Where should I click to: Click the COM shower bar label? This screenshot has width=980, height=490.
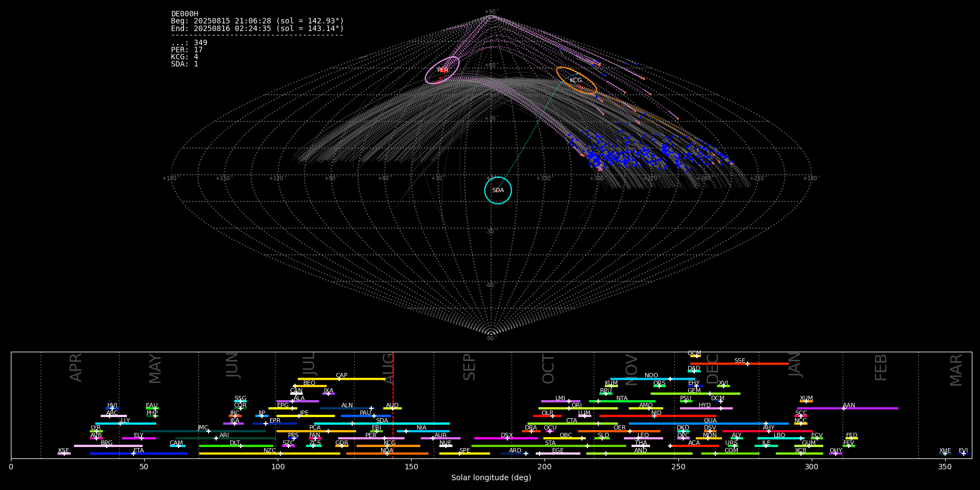coord(731,450)
